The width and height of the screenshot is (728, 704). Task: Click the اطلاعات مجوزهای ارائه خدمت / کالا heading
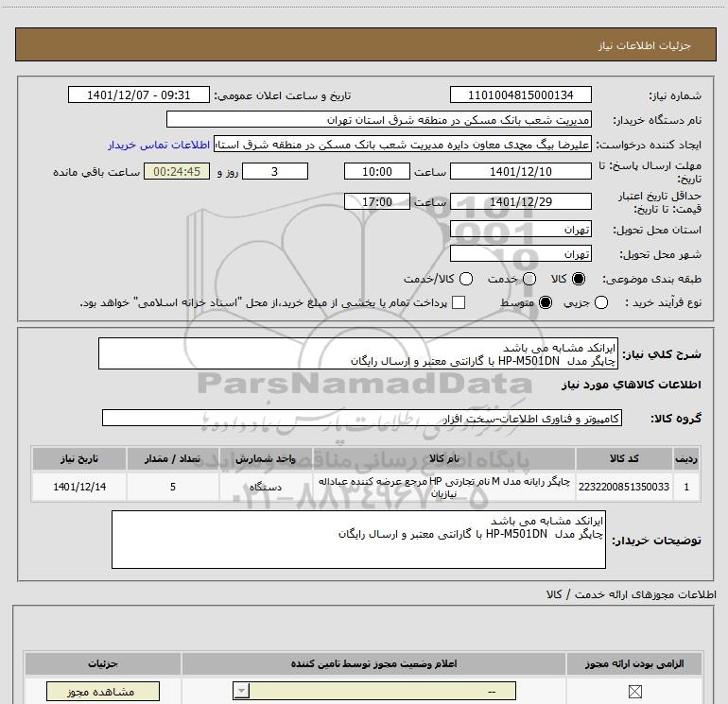click(631, 594)
